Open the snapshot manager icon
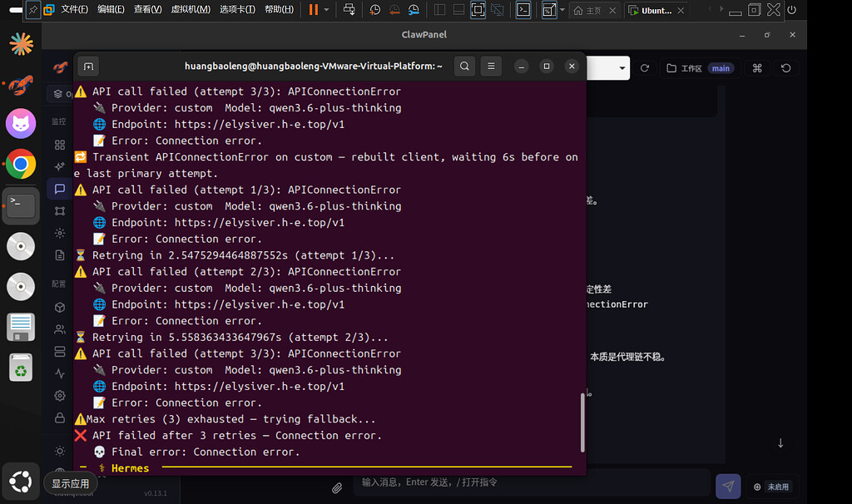This screenshot has width=852, height=504. coord(414,10)
